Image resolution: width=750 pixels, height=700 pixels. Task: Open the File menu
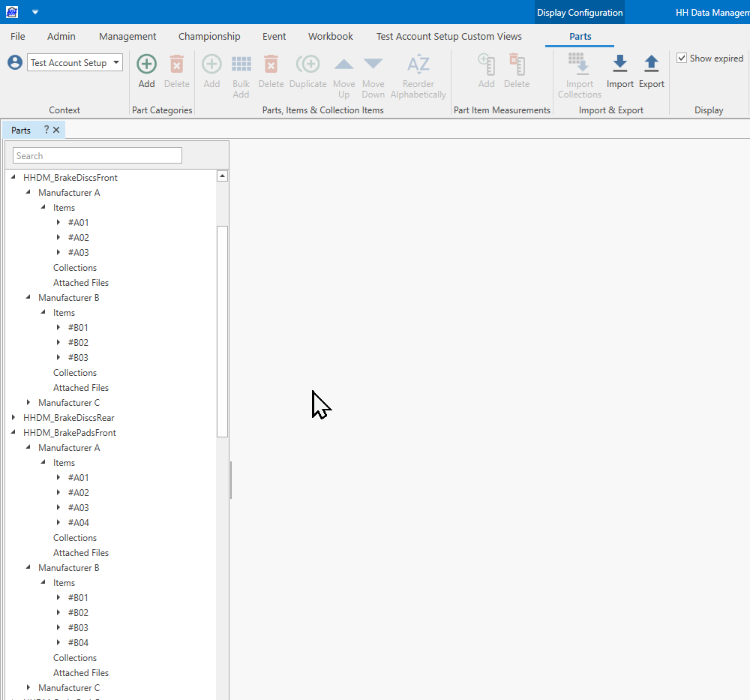(x=17, y=36)
